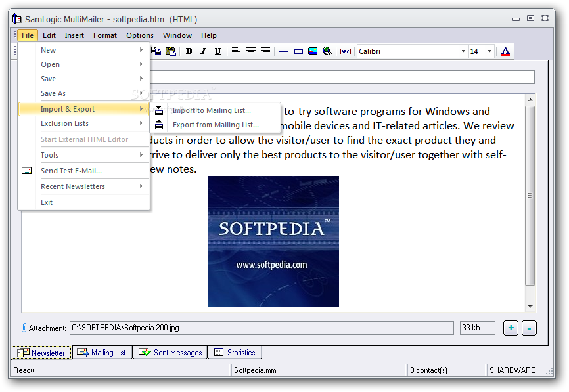The height and width of the screenshot is (392, 569).
Task: Remove attachment with minus button
Action: [x=529, y=328]
